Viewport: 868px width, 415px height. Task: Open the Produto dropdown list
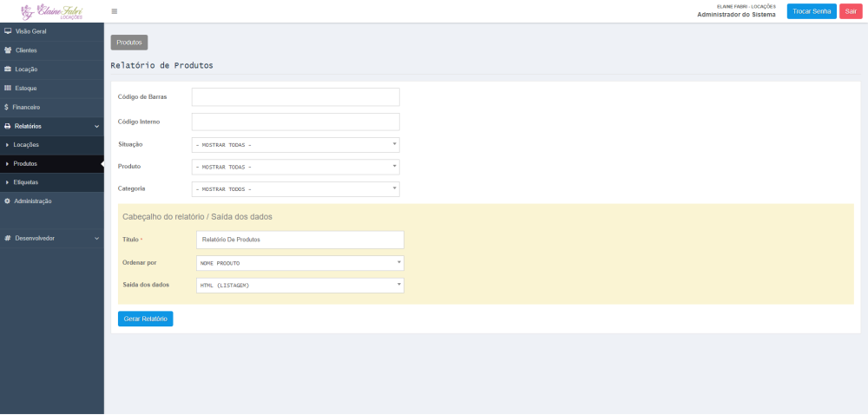(x=295, y=167)
